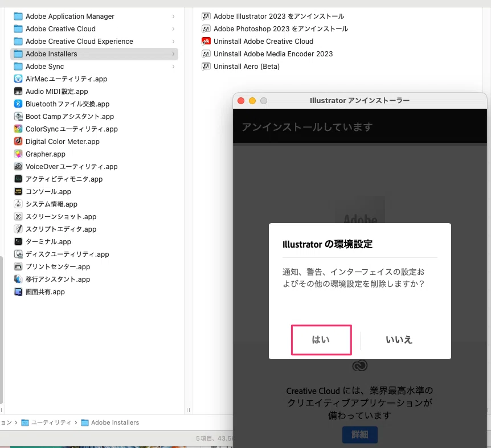The height and width of the screenshot is (448, 491).
Task: Click the アクティビティモニタ.app icon
Action: [18, 179]
